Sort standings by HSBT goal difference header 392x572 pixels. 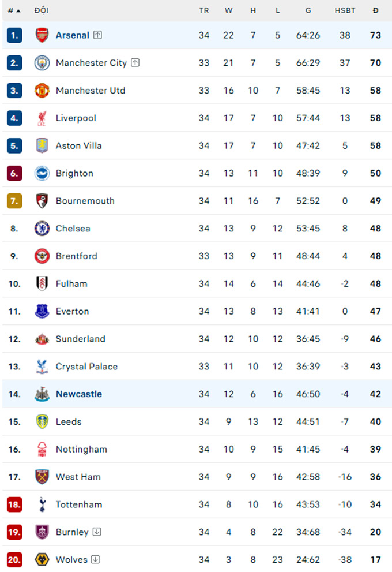pyautogui.click(x=345, y=10)
